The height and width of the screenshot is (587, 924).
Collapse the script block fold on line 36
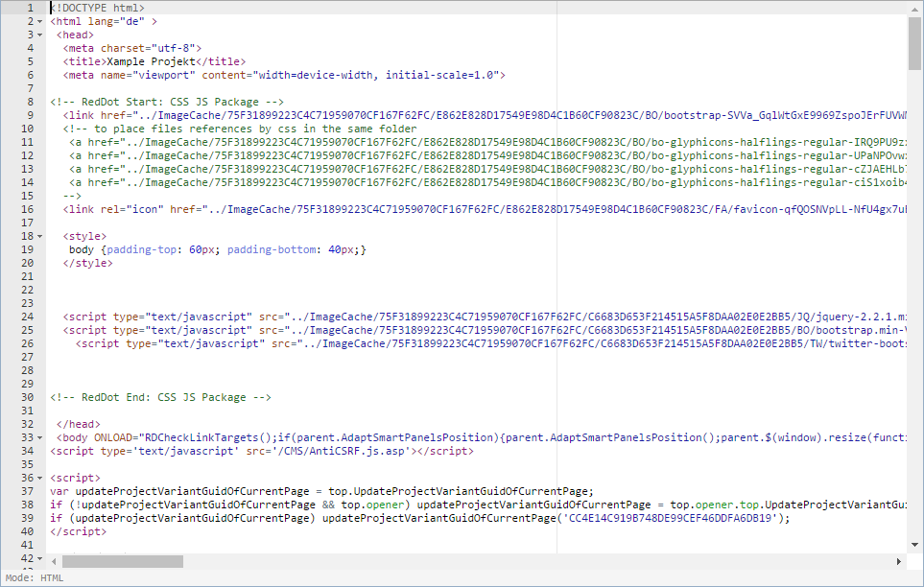click(40, 478)
